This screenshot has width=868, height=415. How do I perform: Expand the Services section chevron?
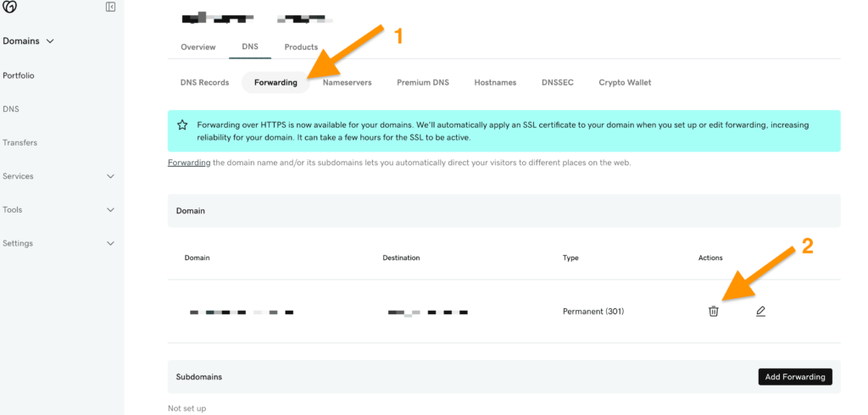point(111,176)
